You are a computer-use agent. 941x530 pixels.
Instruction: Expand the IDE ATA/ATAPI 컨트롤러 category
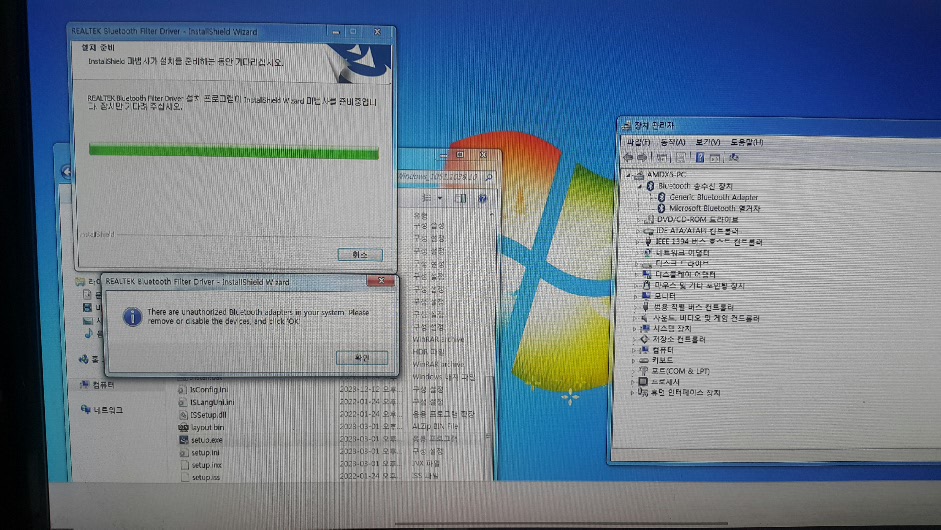[638, 230]
